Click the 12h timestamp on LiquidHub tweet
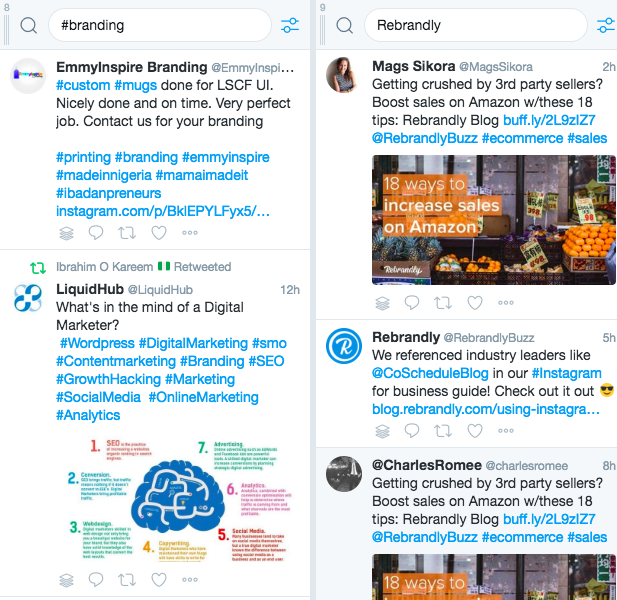This screenshot has width=617, height=600. point(290,290)
